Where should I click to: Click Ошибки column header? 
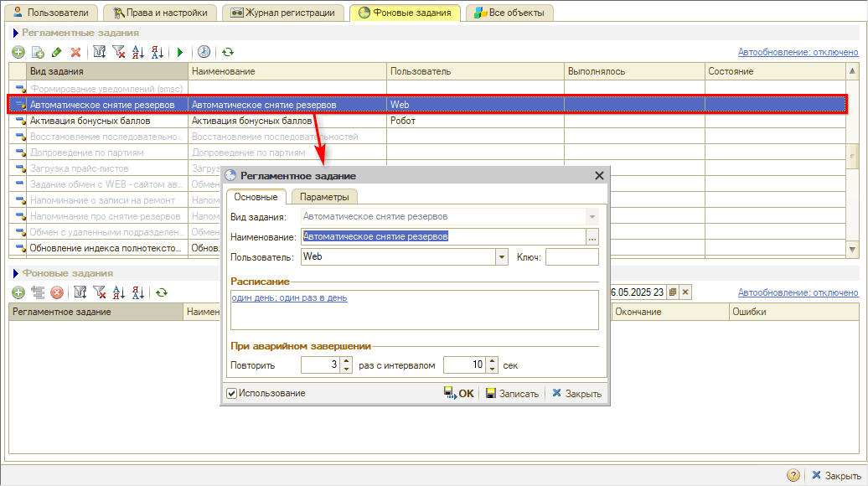[793, 312]
